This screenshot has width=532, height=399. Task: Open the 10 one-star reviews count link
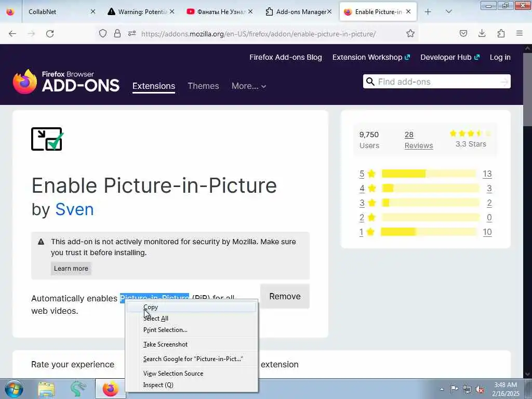[487, 232]
